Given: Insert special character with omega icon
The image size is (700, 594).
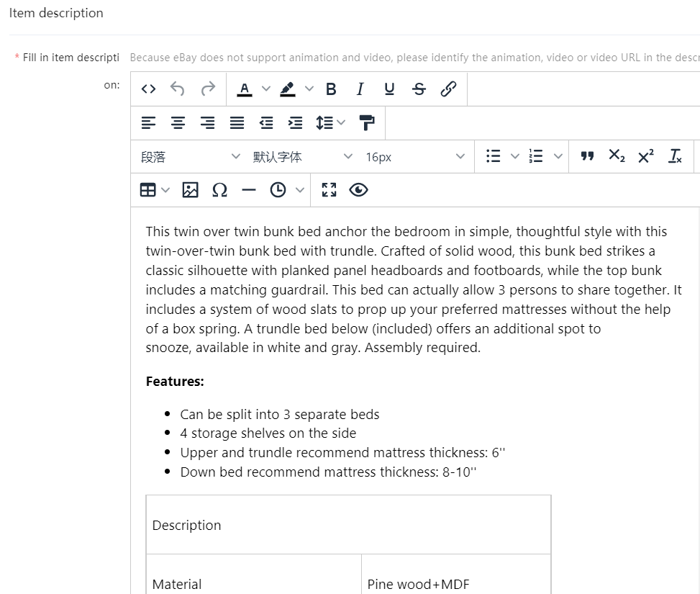Looking at the screenshot, I should tap(219, 190).
